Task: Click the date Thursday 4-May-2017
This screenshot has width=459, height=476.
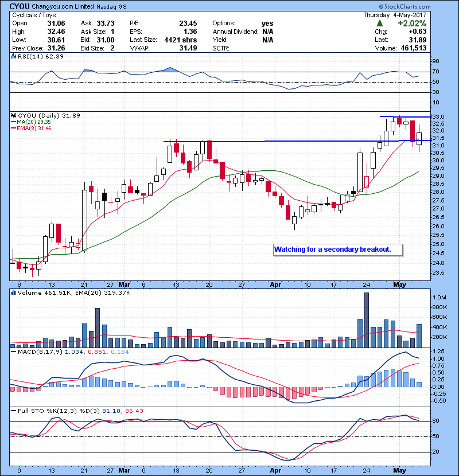Action: [x=395, y=15]
